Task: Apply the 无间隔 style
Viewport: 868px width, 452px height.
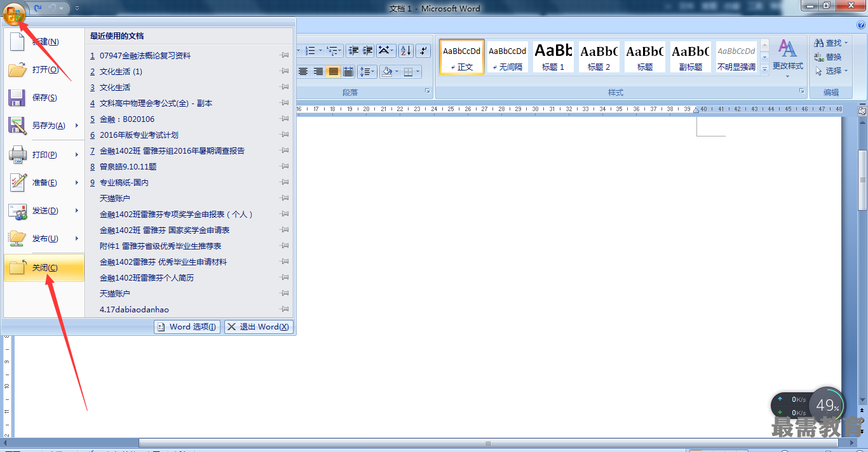Action: (x=508, y=57)
